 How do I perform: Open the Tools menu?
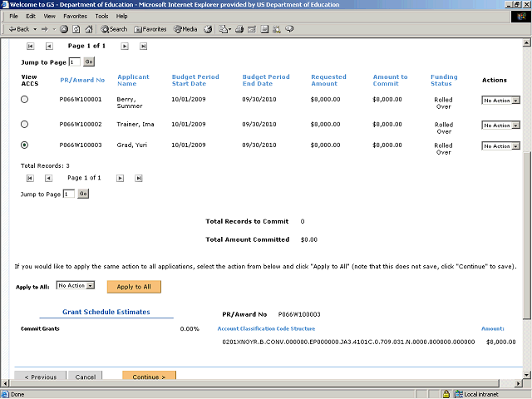[x=101, y=16]
